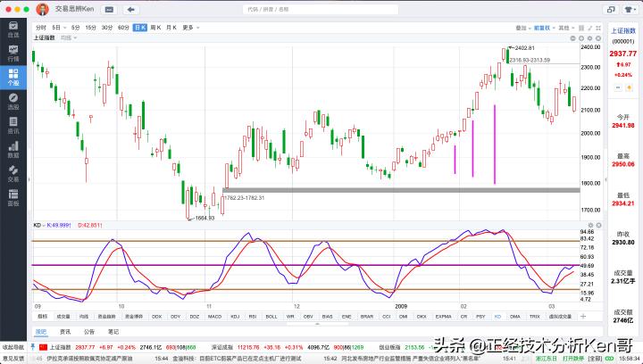Select the MACD indicator button
Image resolution: width=643 pixels, height=364 pixels.
[x=214, y=317]
